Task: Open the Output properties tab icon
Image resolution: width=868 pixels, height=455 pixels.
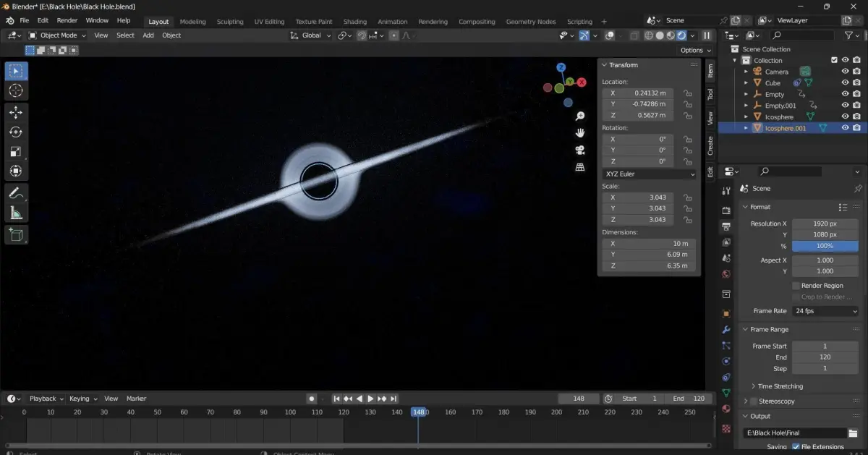Action: click(727, 226)
